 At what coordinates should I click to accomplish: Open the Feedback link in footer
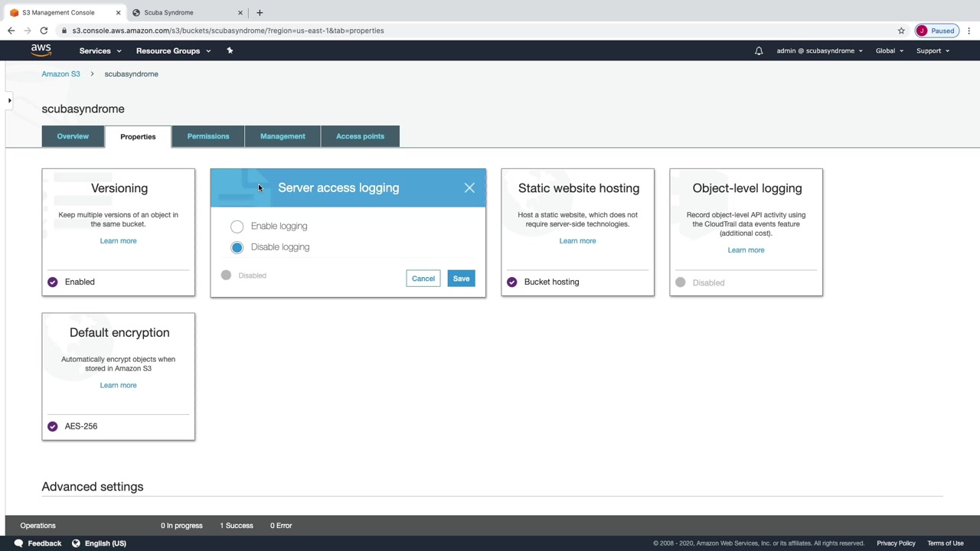[x=44, y=543]
